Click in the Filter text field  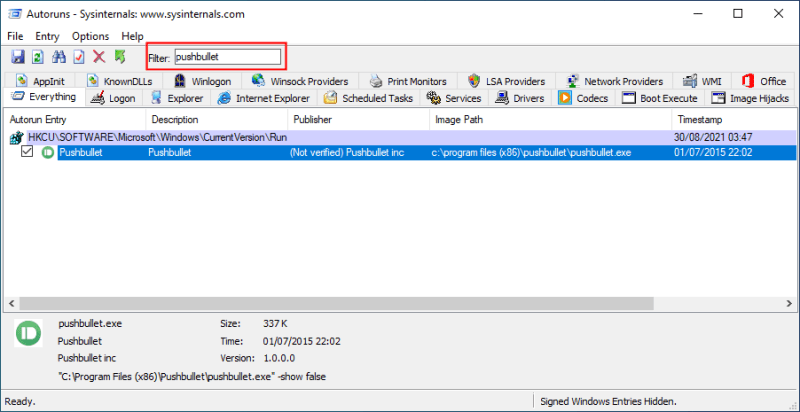click(228, 57)
